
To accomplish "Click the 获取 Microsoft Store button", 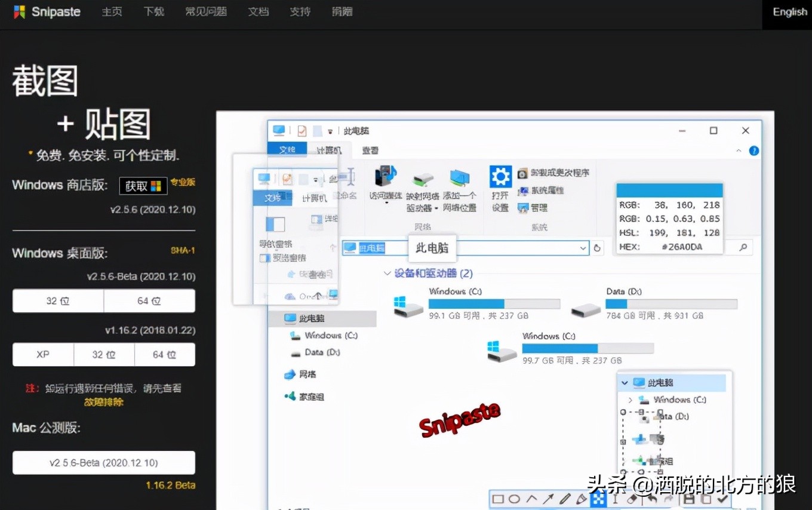I will (143, 186).
